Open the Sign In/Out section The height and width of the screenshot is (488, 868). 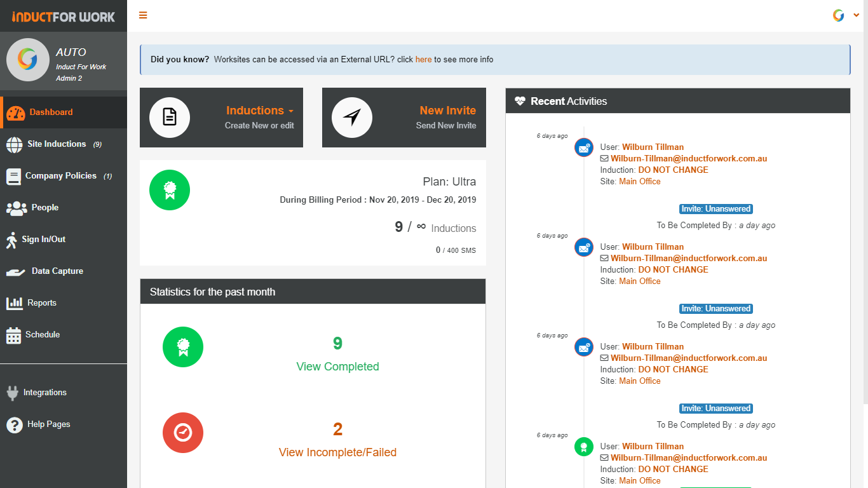[x=14, y=240]
